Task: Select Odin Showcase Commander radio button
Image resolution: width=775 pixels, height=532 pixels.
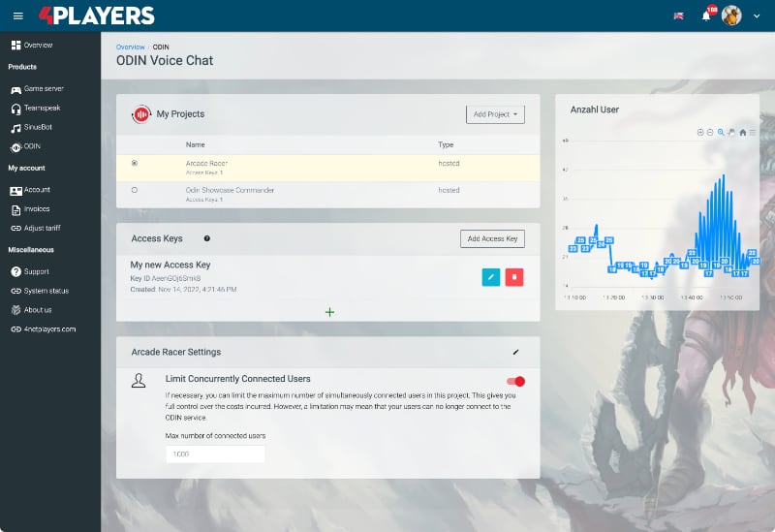Action: (135, 190)
